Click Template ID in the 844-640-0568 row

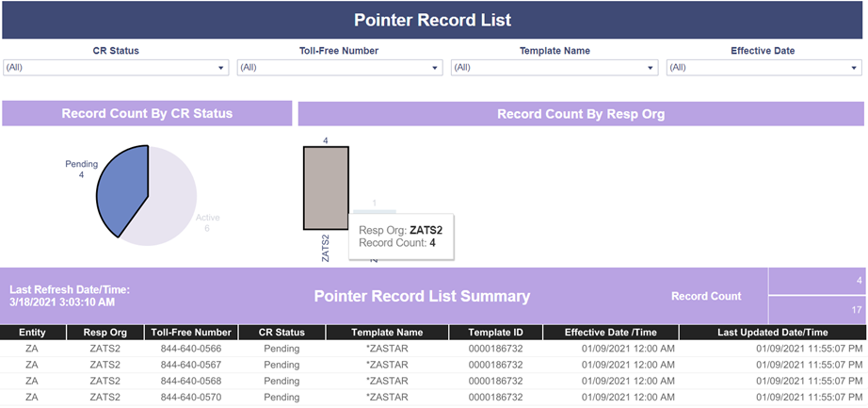pyautogui.click(x=495, y=381)
